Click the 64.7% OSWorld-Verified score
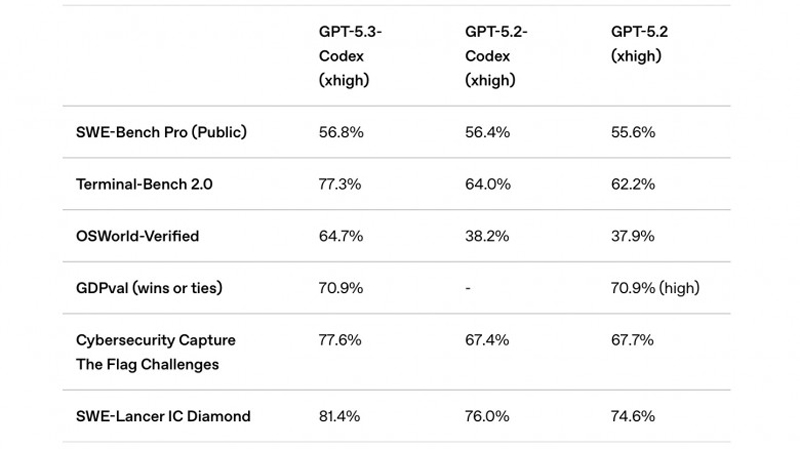800x449 pixels. coord(339,236)
